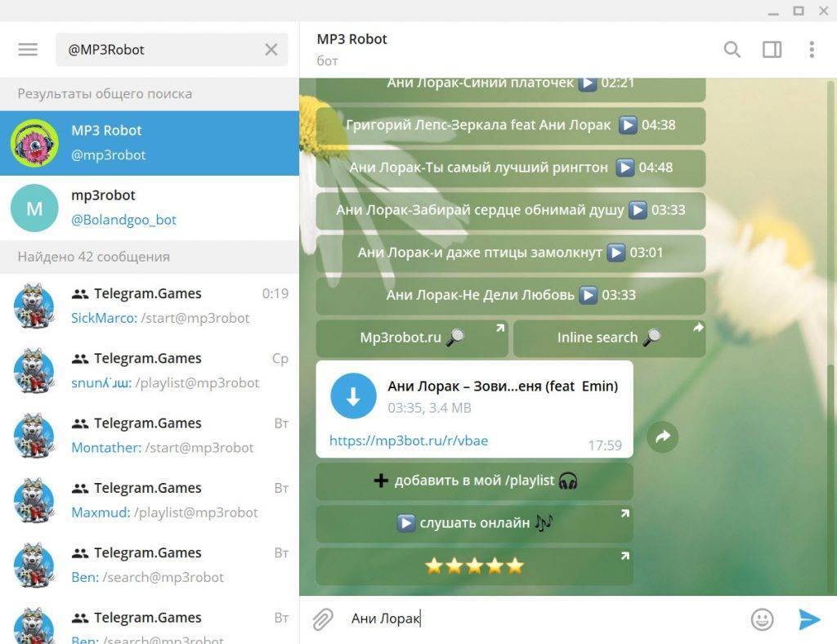Click Telegram.Games husky avatar beside Maxmud

click(34, 500)
